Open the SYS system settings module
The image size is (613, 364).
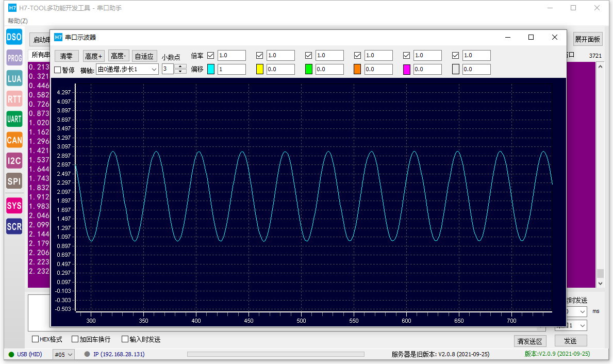[14, 206]
